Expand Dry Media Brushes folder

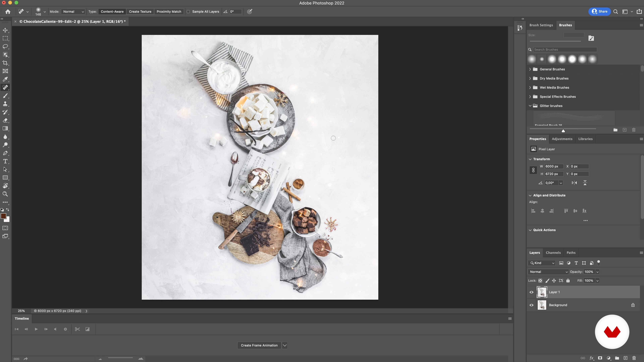click(x=530, y=78)
